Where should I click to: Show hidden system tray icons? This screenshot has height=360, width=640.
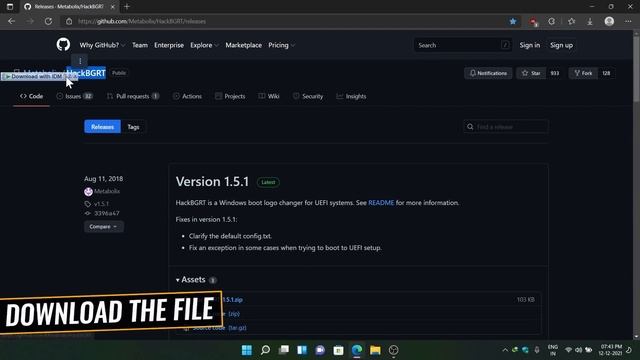click(505, 350)
